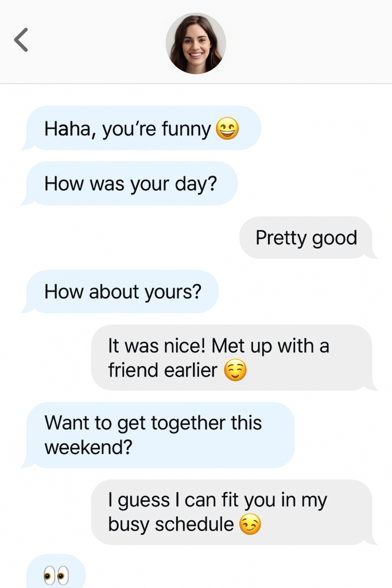Image resolution: width=392 pixels, height=588 pixels.
Task: Select the 'How was your day?' message
Action: pyautogui.click(x=129, y=183)
